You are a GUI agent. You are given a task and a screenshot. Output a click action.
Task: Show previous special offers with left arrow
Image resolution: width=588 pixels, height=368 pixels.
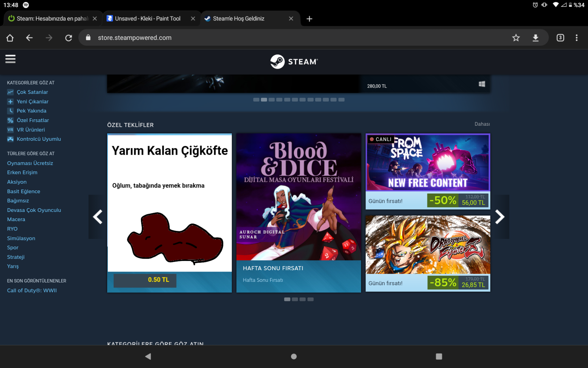coord(98,217)
